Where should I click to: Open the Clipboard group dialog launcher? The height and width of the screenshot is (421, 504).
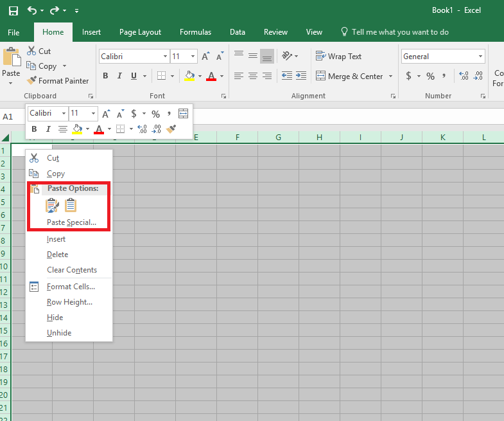91,96
